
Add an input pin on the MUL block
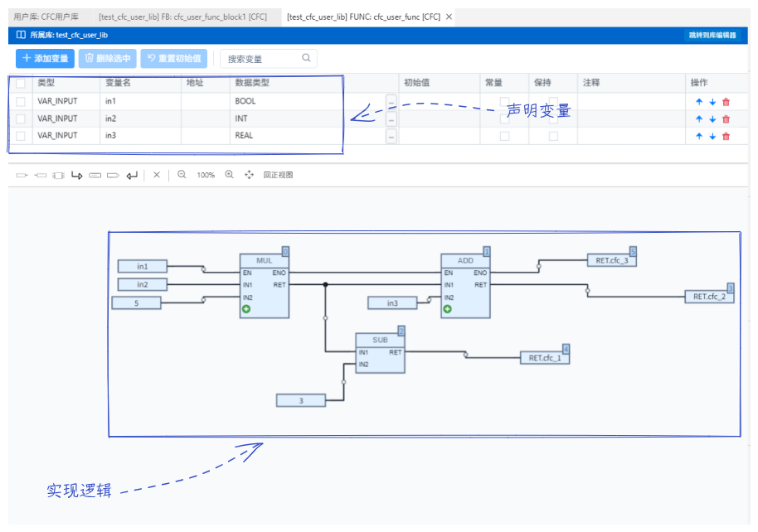point(246,309)
